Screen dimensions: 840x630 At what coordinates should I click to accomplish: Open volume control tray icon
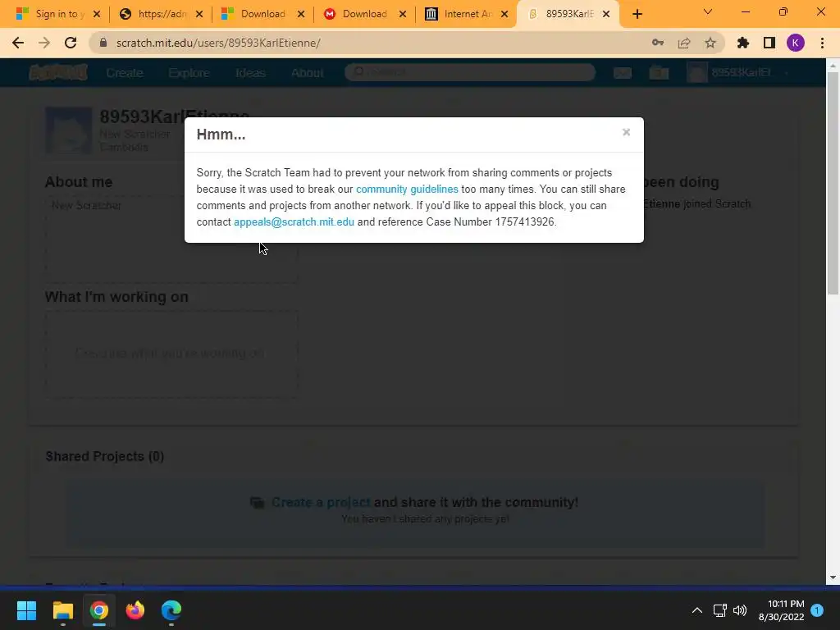[740, 610]
